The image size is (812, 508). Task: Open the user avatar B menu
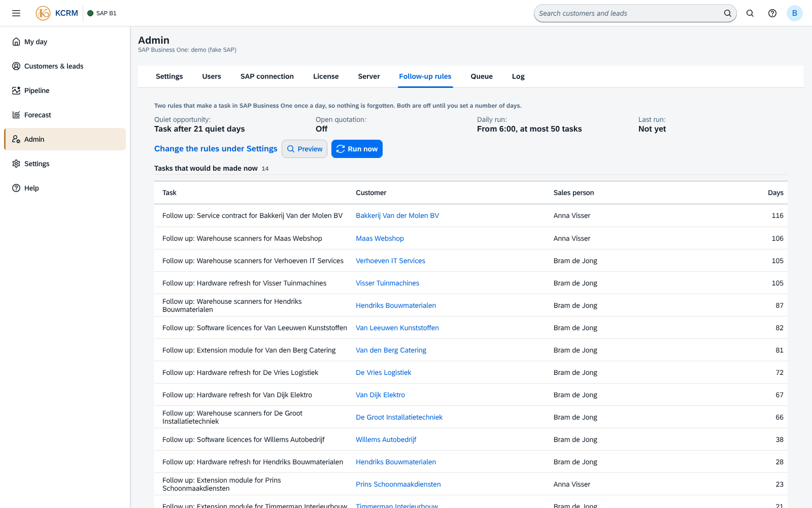point(795,13)
